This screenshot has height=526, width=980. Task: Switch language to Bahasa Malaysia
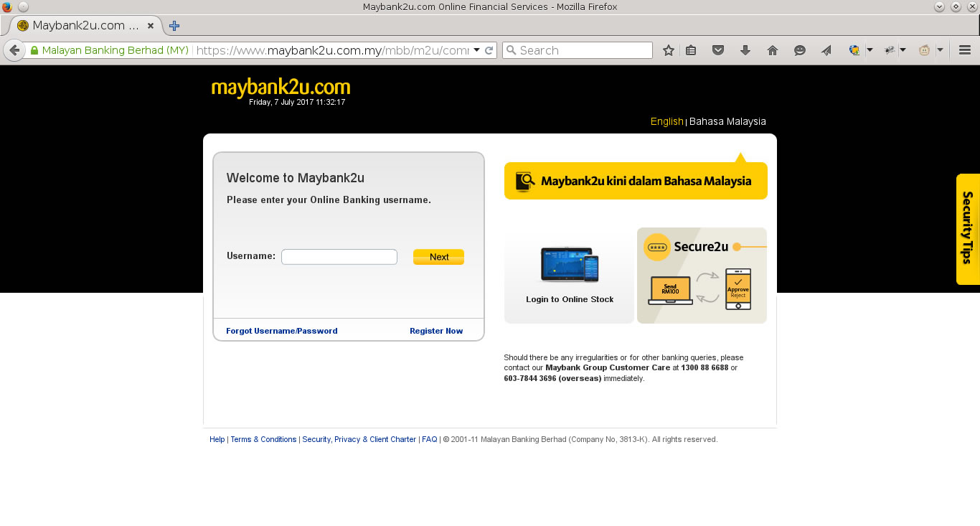point(727,121)
